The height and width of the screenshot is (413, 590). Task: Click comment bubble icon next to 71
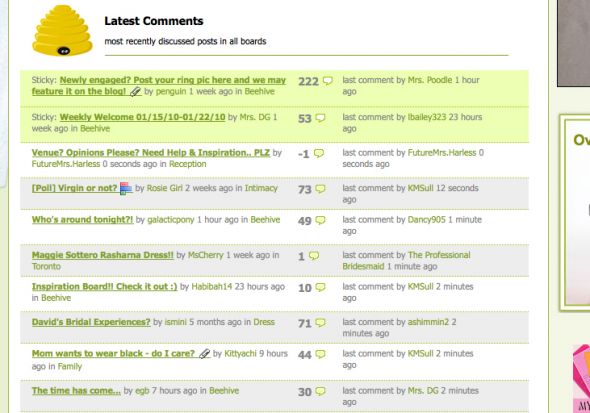(320, 322)
